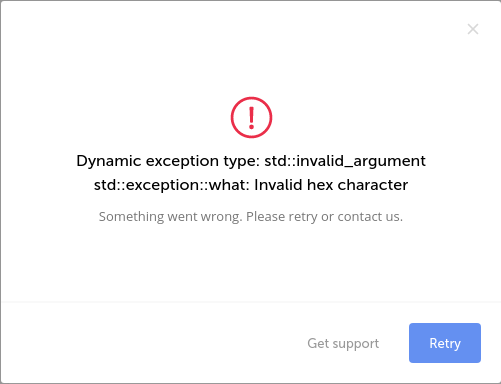Click the 'std::invalid_argument' text
Viewport: 501px width, 384px height.
click(x=345, y=161)
